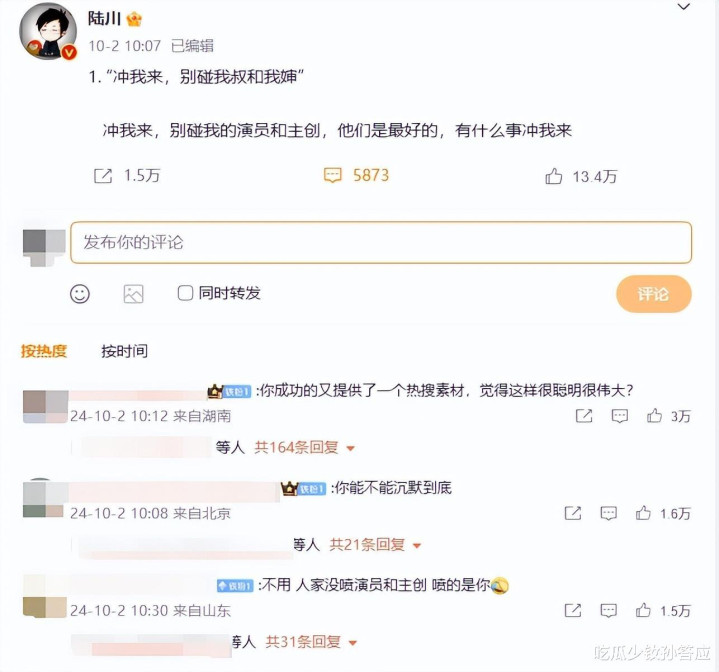719x672 pixels.
Task: Click the orange 评论 submit button
Action: point(653,294)
